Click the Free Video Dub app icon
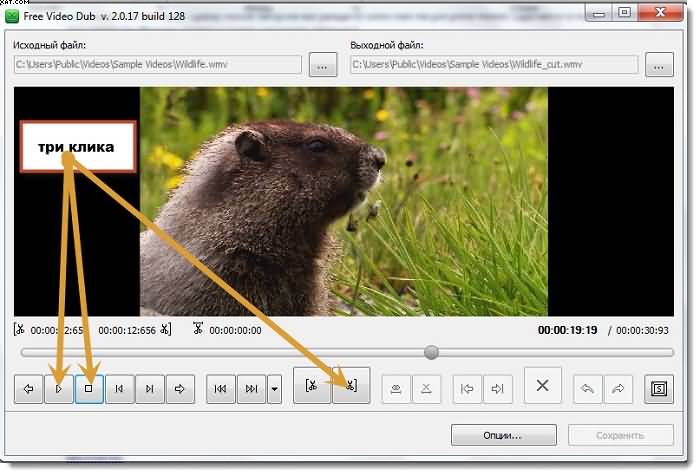The image size is (700, 476). (x=12, y=17)
